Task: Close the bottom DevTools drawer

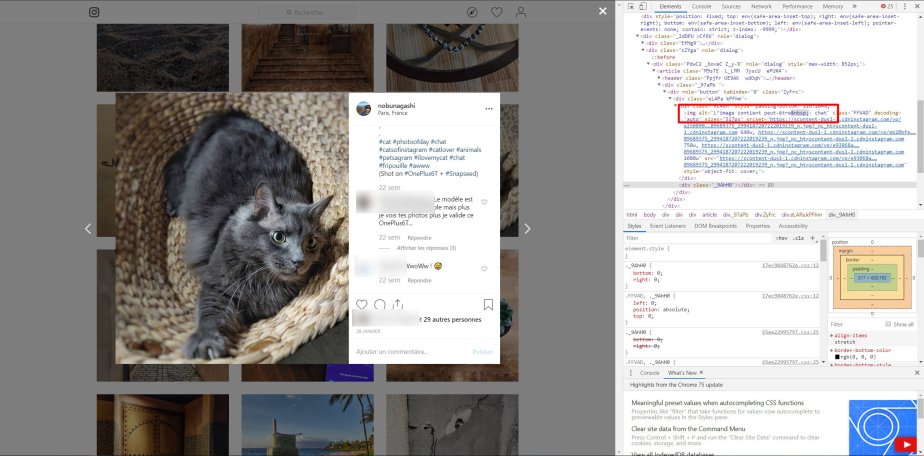Action: coord(916,373)
